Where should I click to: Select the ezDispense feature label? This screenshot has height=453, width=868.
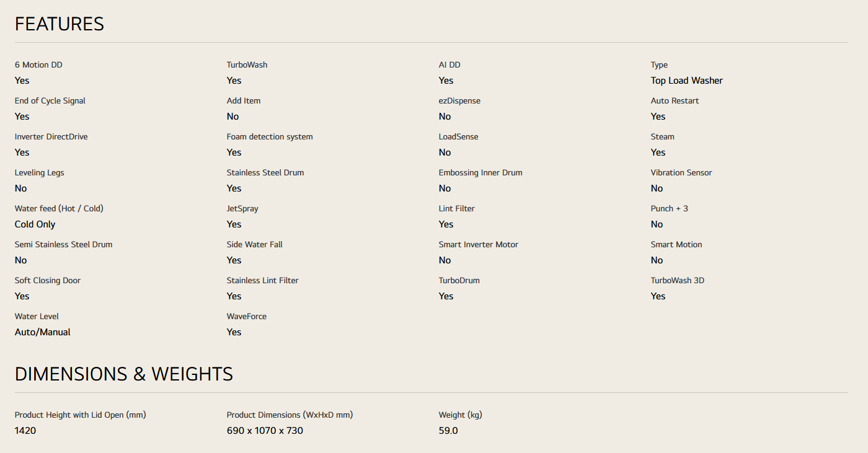tap(459, 101)
